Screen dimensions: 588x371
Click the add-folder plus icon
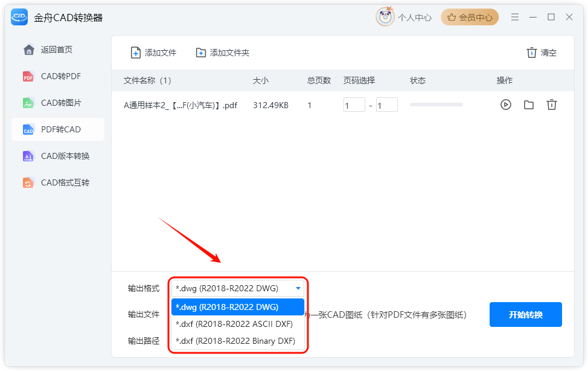click(201, 53)
